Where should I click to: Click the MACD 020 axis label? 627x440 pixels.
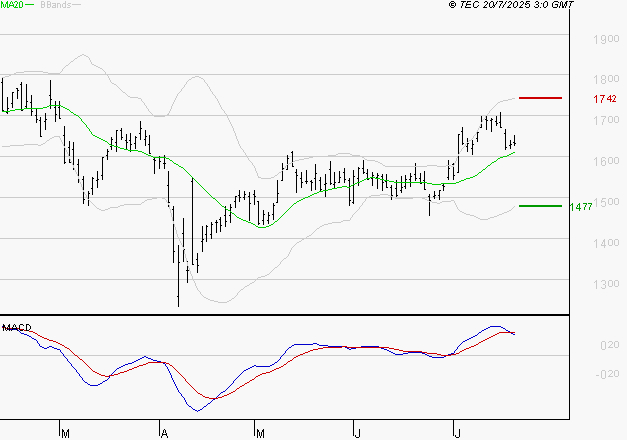610,345
